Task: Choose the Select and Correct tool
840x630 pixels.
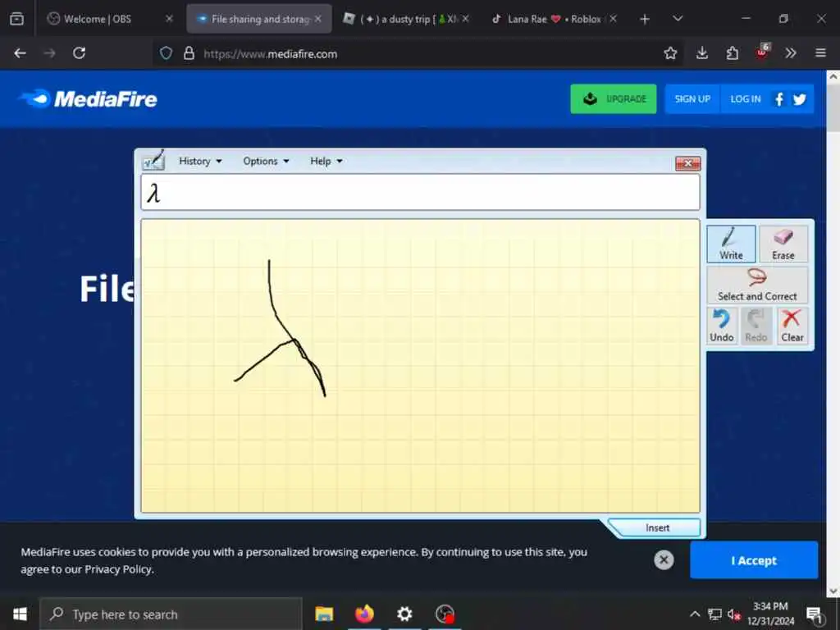Action: click(x=757, y=285)
